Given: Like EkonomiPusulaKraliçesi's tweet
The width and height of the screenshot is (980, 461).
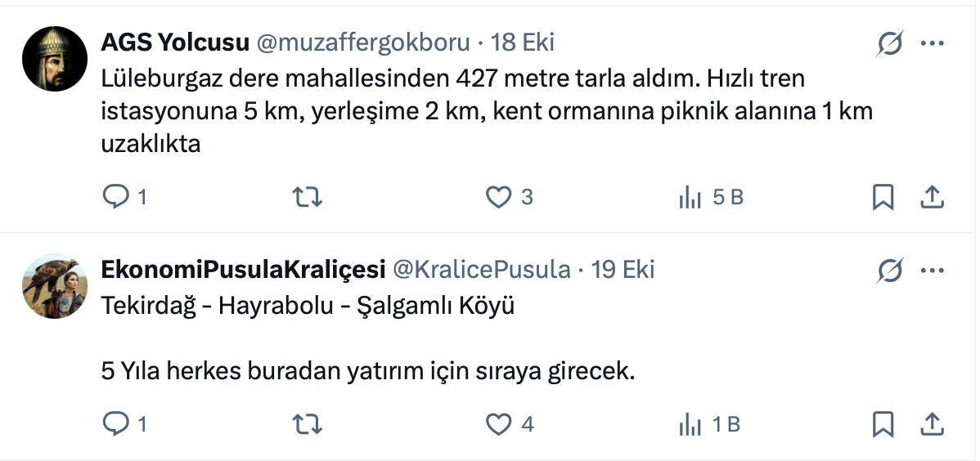Looking at the screenshot, I should coord(498,424).
